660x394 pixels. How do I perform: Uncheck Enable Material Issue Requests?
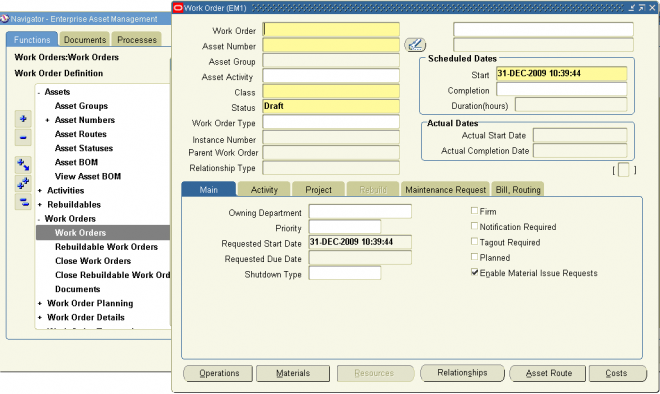tap(474, 272)
